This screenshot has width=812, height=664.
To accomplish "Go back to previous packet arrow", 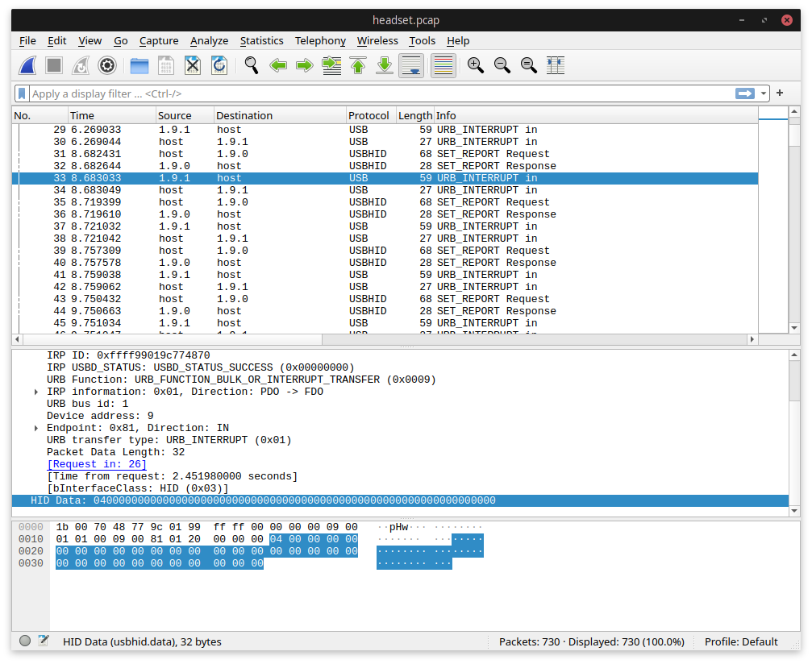I will [x=278, y=66].
